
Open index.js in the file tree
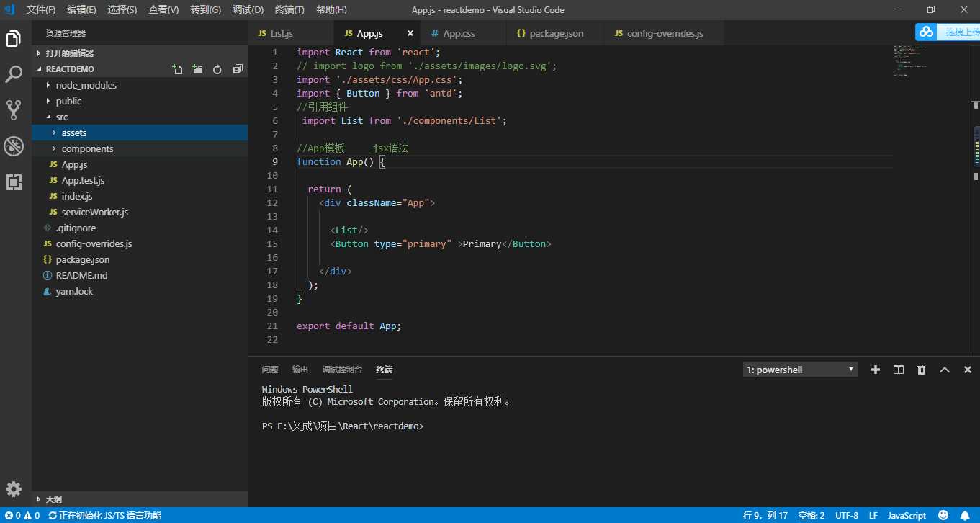pos(140,196)
